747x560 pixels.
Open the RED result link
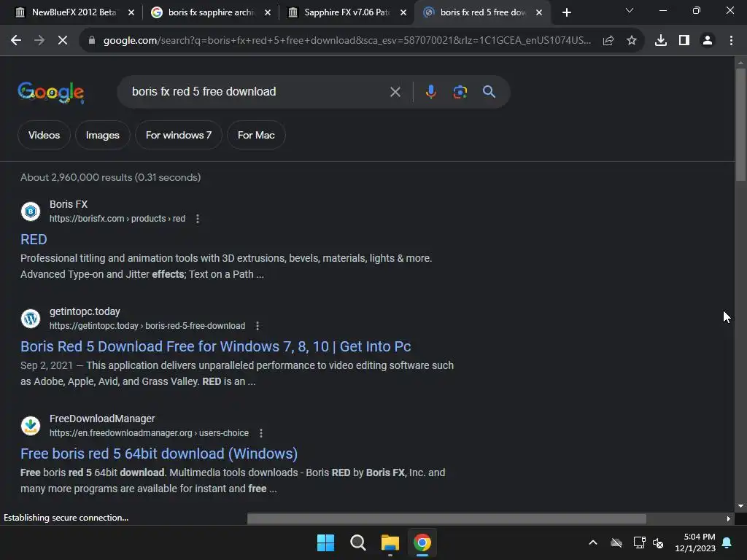point(34,239)
